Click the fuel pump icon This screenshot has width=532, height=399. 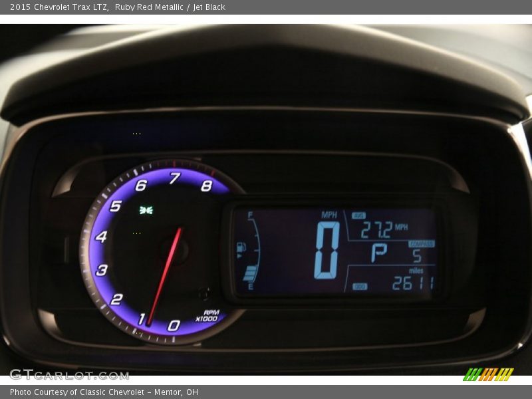click(x=241, y=247)
